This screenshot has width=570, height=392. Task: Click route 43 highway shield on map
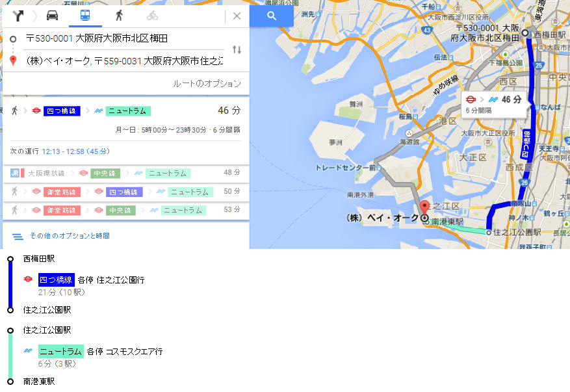coord(427,31)
